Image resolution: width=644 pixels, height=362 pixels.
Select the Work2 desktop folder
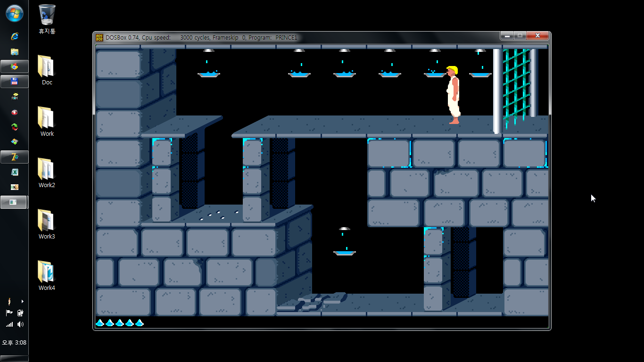tap(47, 173)
